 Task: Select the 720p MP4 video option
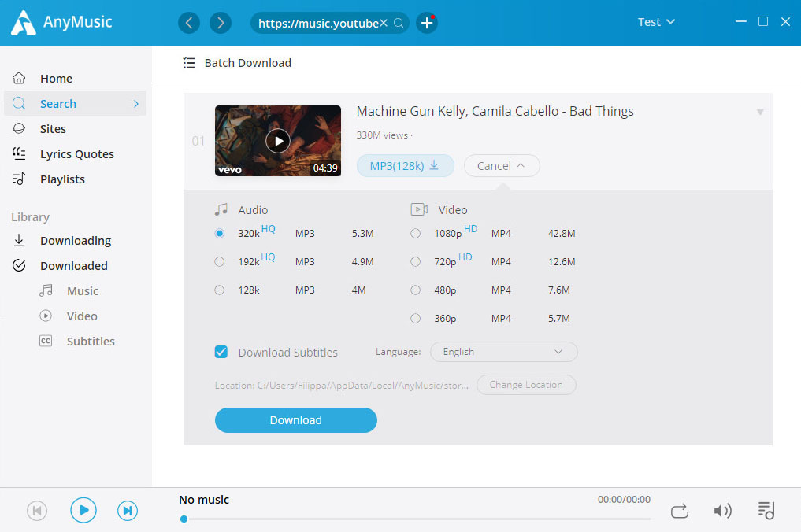pyautogui.click(x=415, y=261)
